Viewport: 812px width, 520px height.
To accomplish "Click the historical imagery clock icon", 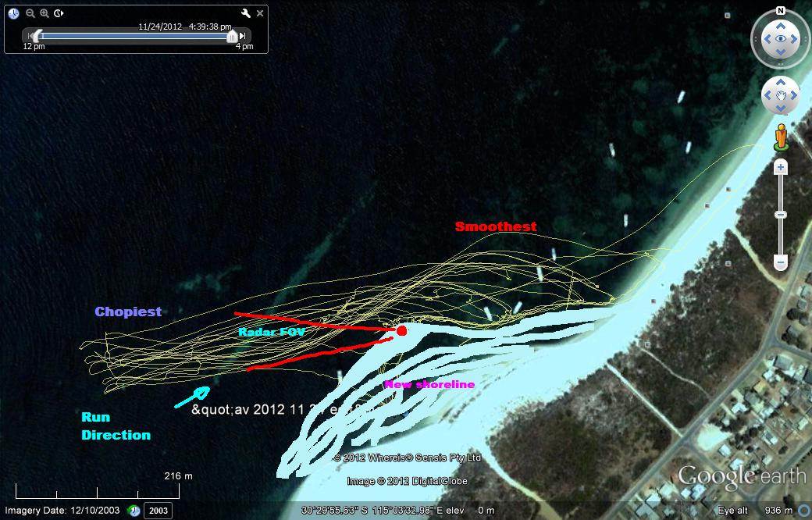I will (134, 511).
